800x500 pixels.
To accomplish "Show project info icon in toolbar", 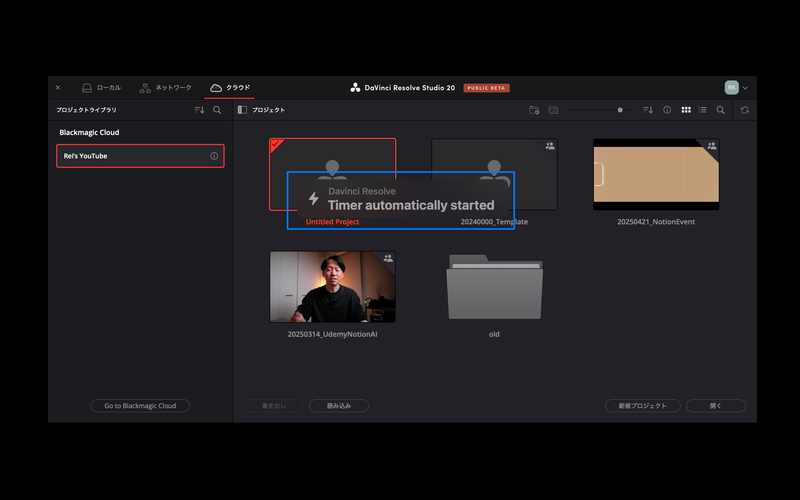I will pyautogui.click(x=667, y=110).
